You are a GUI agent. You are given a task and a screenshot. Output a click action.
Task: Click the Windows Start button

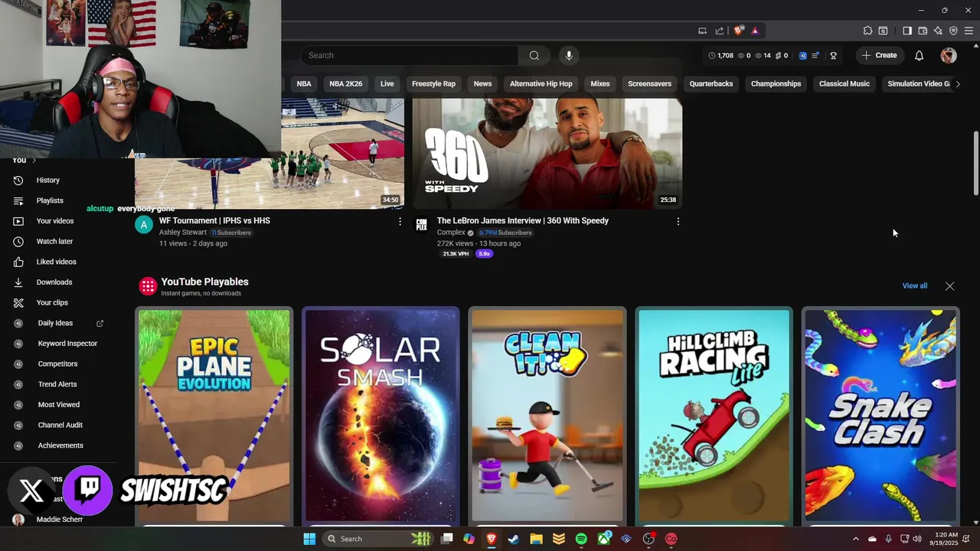[x=309, y=539]
